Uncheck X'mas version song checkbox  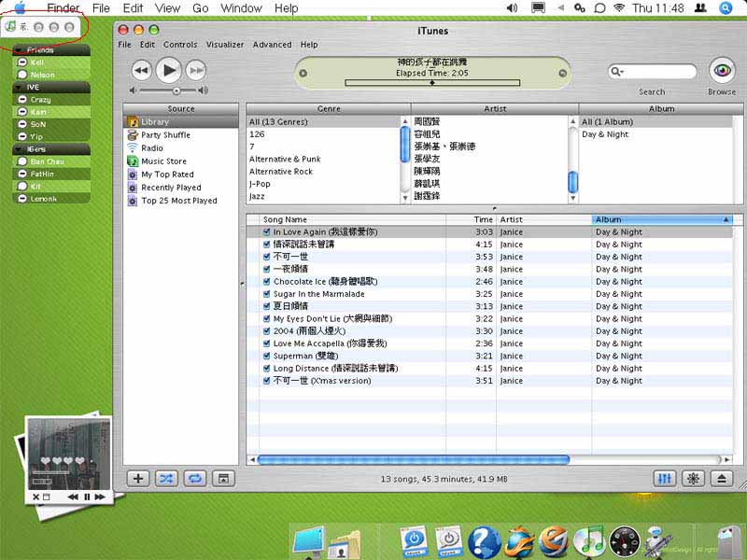(267, 381)
